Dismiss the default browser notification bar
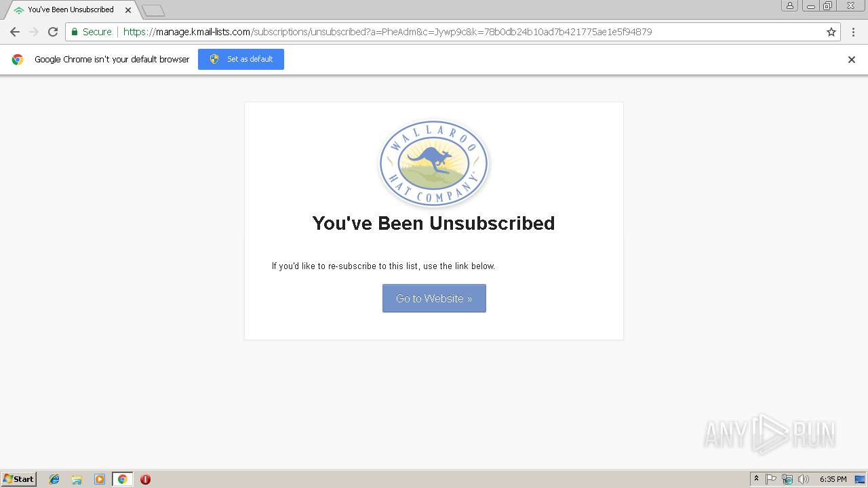The image size is (868, 488). (x=852, y=60)
